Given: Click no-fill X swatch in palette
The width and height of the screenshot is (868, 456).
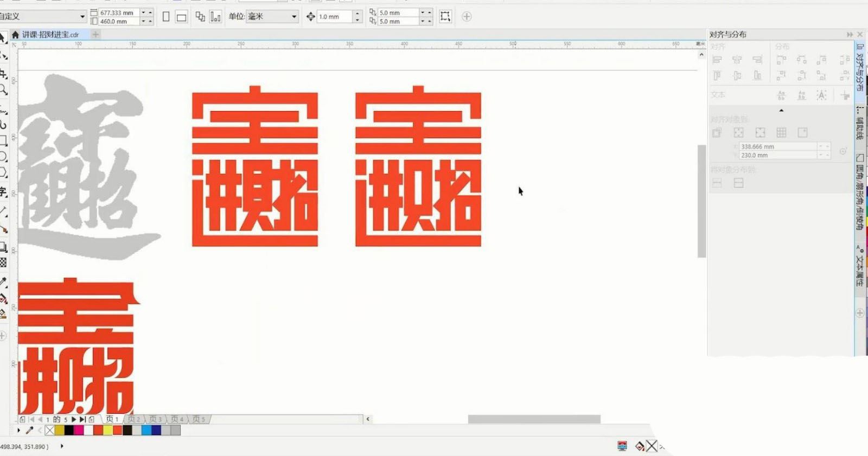Looking at the screenshot, I should (49, 430).
